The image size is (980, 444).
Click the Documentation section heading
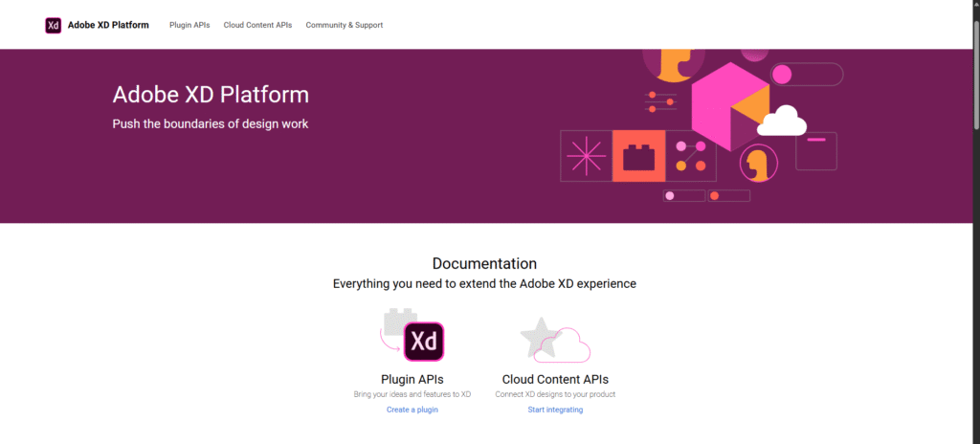coord(484,263)
